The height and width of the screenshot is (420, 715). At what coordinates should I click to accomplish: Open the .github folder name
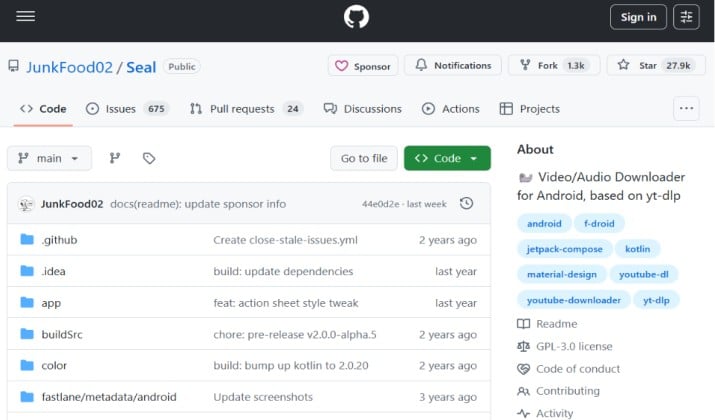pos(59,240)
